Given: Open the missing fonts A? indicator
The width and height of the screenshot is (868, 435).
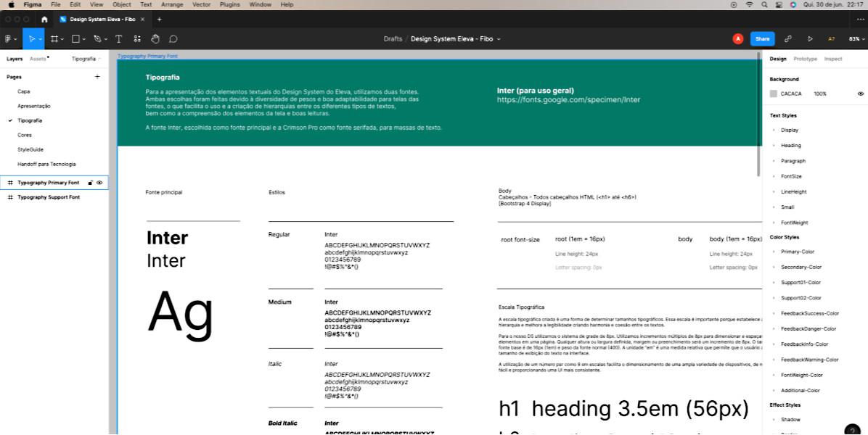Looking at the screenshot, I should tap(832, 38).
